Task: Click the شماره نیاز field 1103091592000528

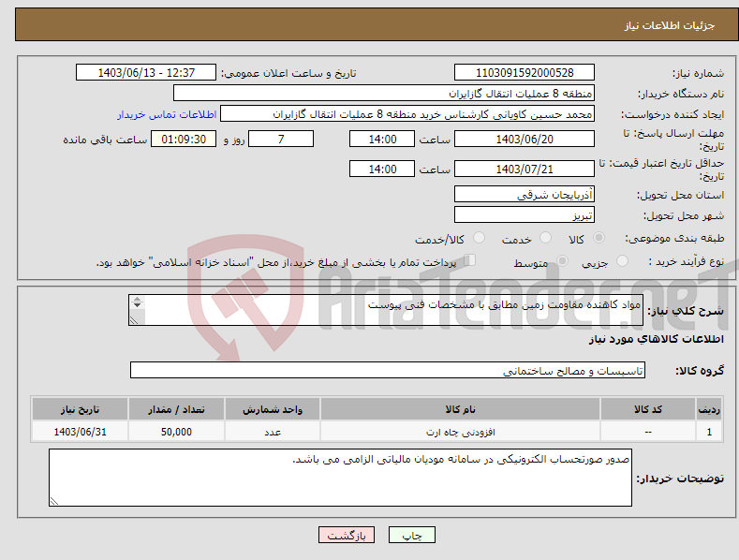Action: click(525, 73)
